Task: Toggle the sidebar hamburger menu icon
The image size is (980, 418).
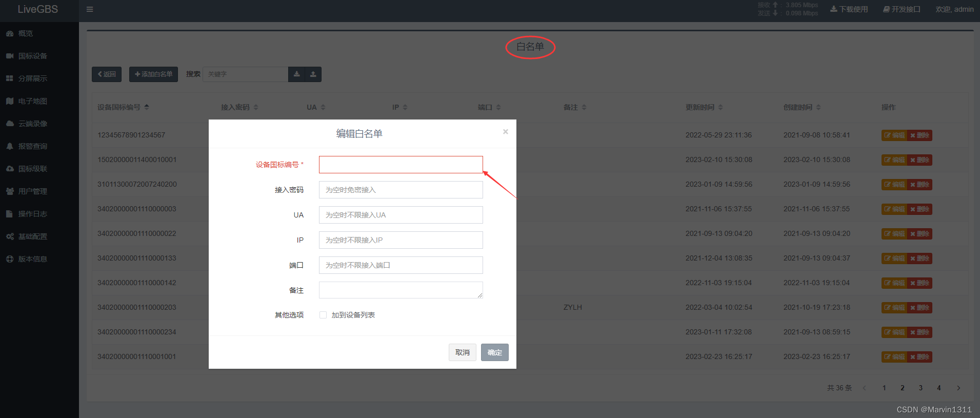Action: 90,9
